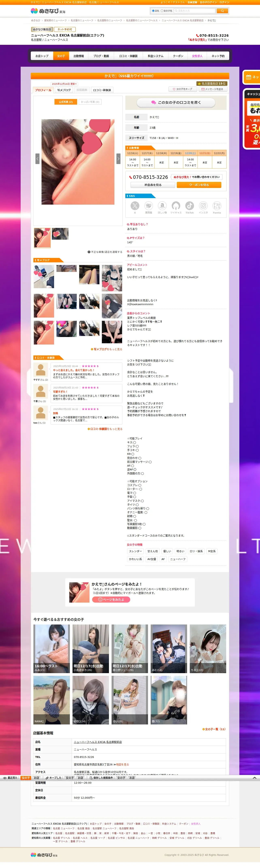
Task: Open the ブログ・動画 navigation tab
Action: point(101,56)
